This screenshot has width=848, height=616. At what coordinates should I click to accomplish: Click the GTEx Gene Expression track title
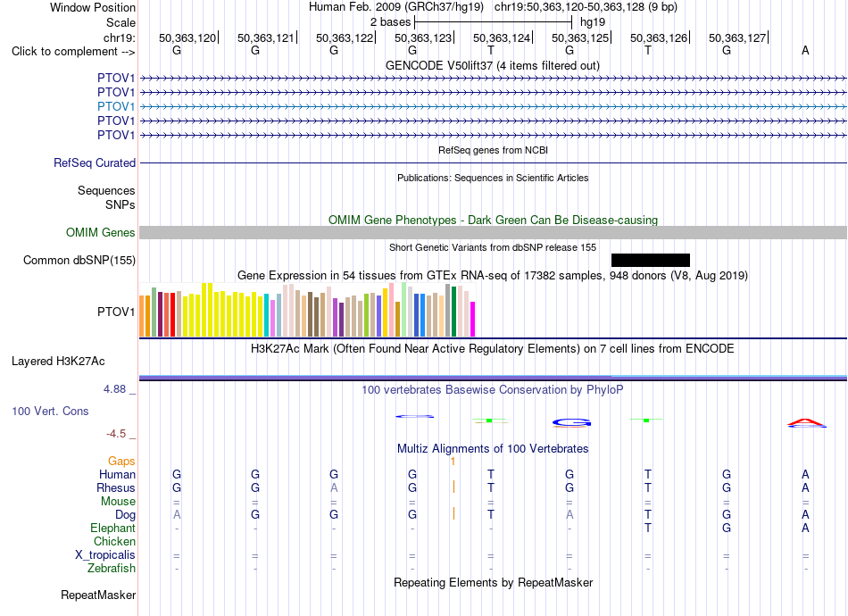tap(493, 275)
